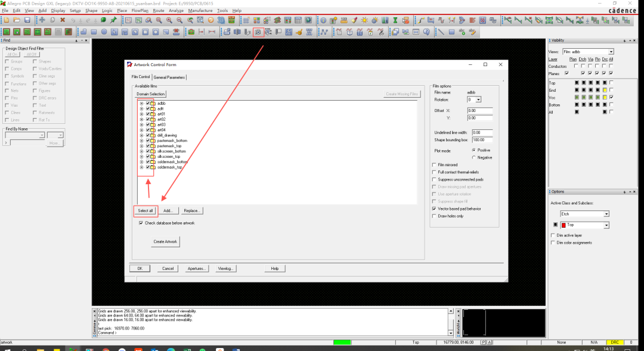Image resolution: width=644 pixels, height=351 pixels.
Task: Expand the art01 film tree node
Action: point(142,114)
